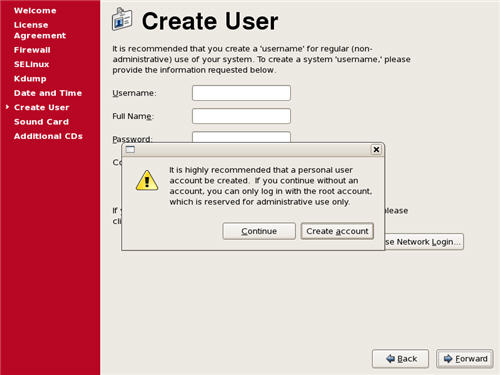Open the Use Network Login button
This screenshot has width=500, height=375.
[x=424, y=241]
